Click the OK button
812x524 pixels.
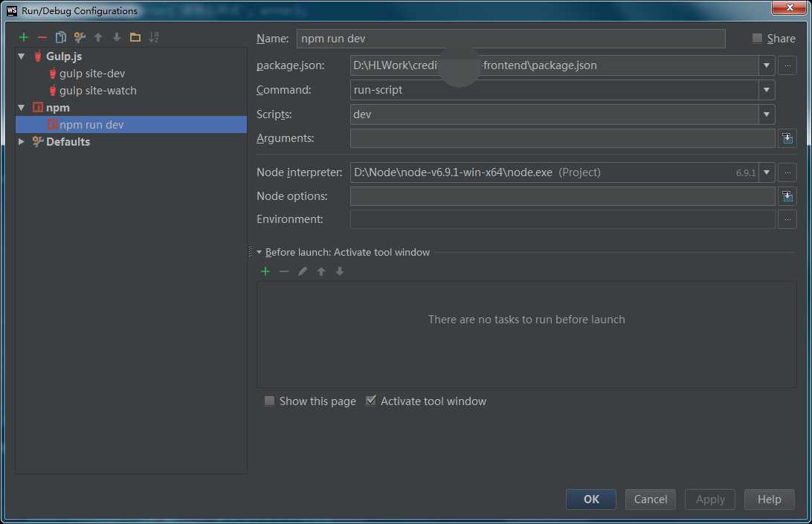point(591,499)
